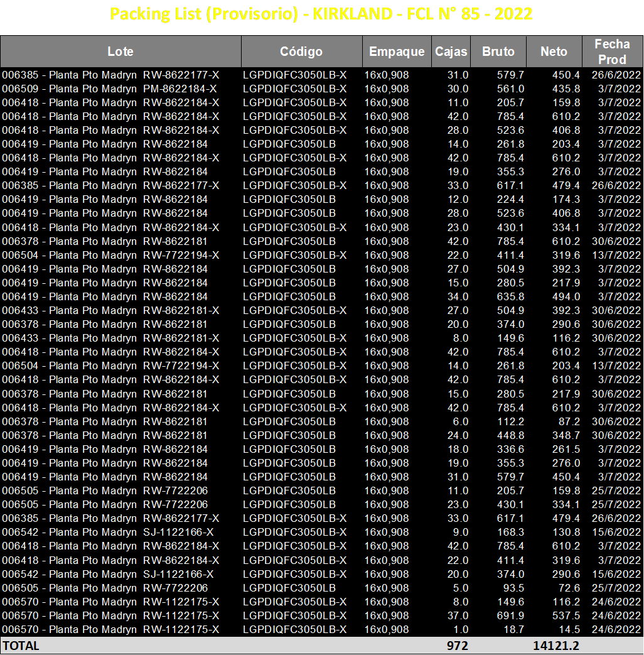Select the Código column header
Viewport: 644px width, 655px height.
[x=301, y=51]
